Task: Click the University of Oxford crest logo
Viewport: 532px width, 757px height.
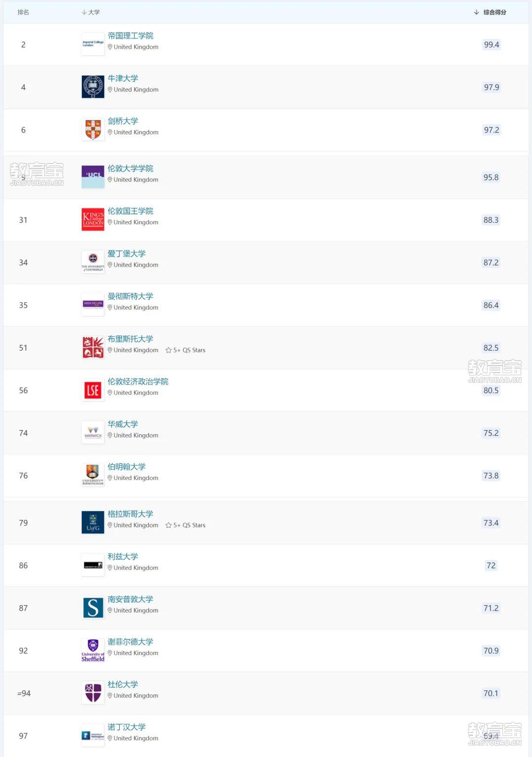Action: (x=93, y=87)
